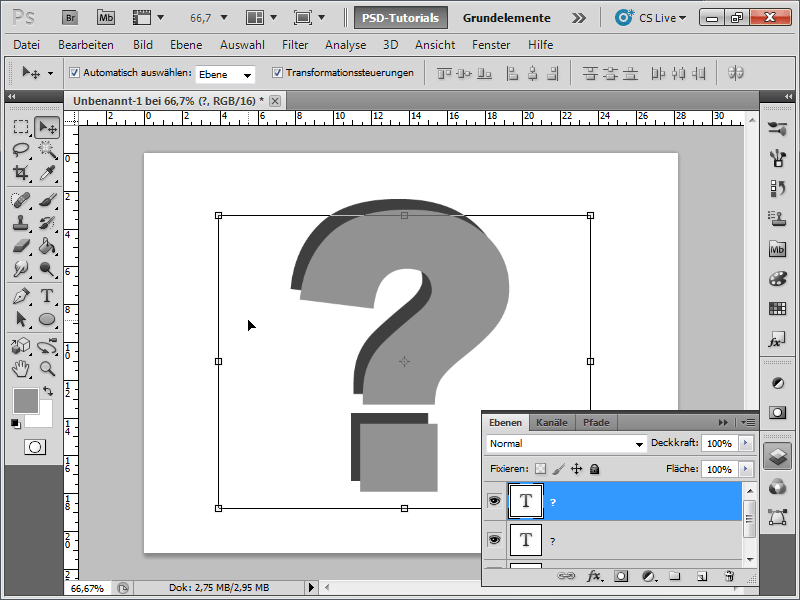The image size is (800, 600).
Task: Activate the Pen tool
Action: (21, 296)
